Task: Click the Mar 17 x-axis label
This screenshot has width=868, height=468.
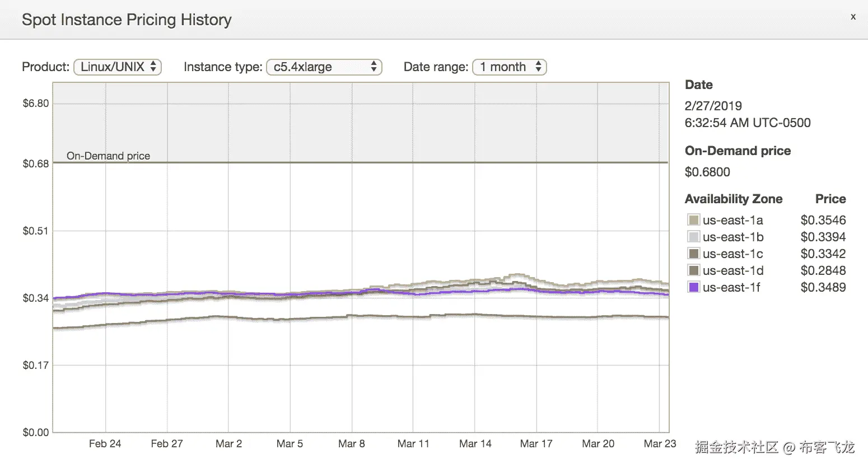Action: 536,443
